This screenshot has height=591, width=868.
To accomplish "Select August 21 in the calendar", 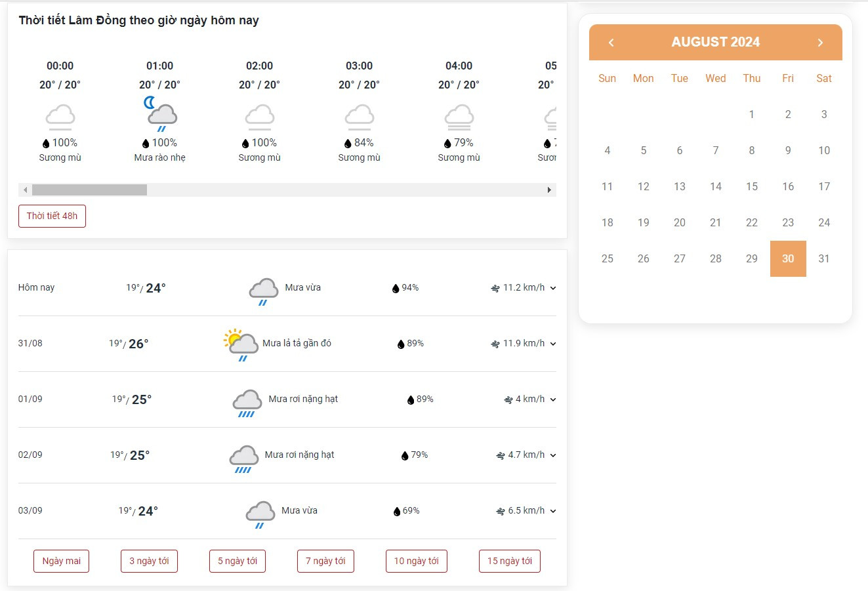I will click(x=716, y=222).
